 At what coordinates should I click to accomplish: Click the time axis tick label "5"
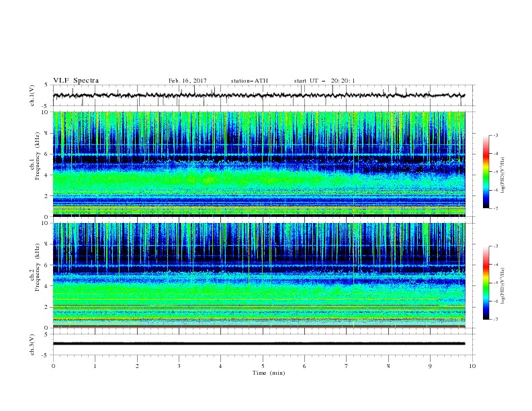(263, 366)
